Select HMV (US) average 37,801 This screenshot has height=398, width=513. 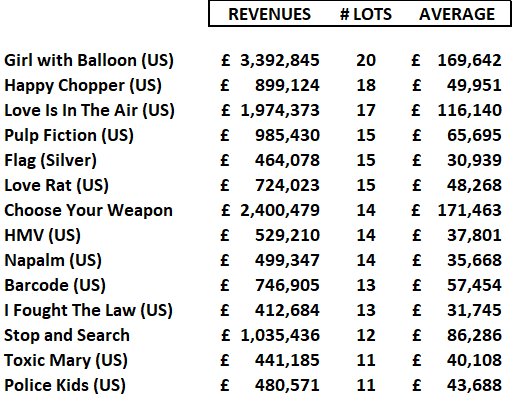pos(474,235)
